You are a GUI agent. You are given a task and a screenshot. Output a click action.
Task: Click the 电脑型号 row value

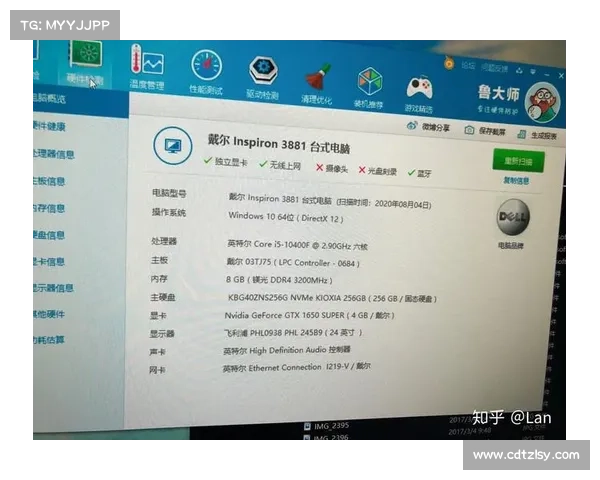point(330,201)
